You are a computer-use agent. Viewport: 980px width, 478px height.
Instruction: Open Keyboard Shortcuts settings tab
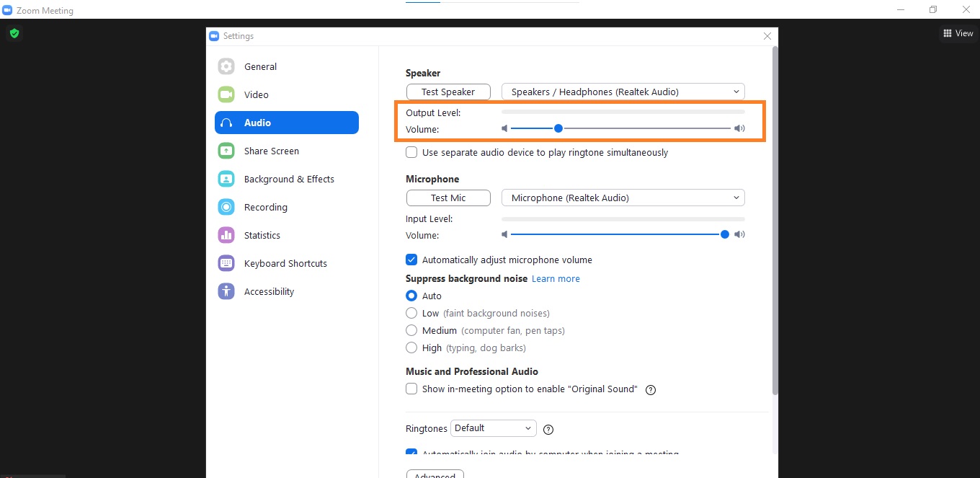287,263
